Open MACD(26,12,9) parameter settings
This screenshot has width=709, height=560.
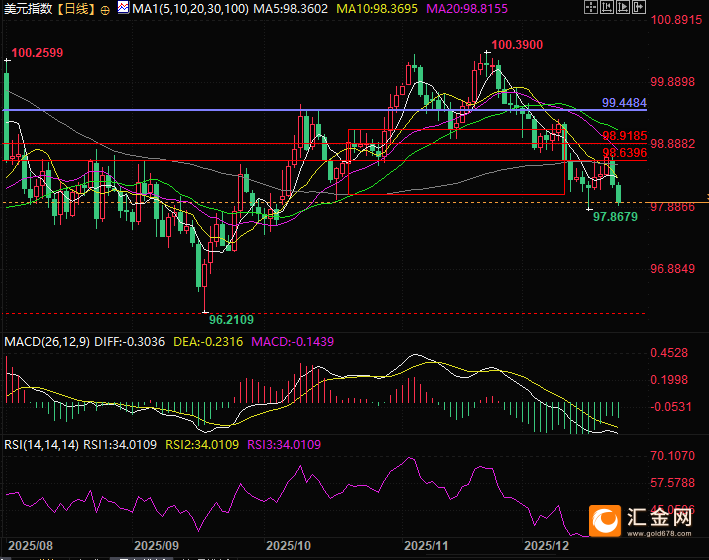(47, 342)
